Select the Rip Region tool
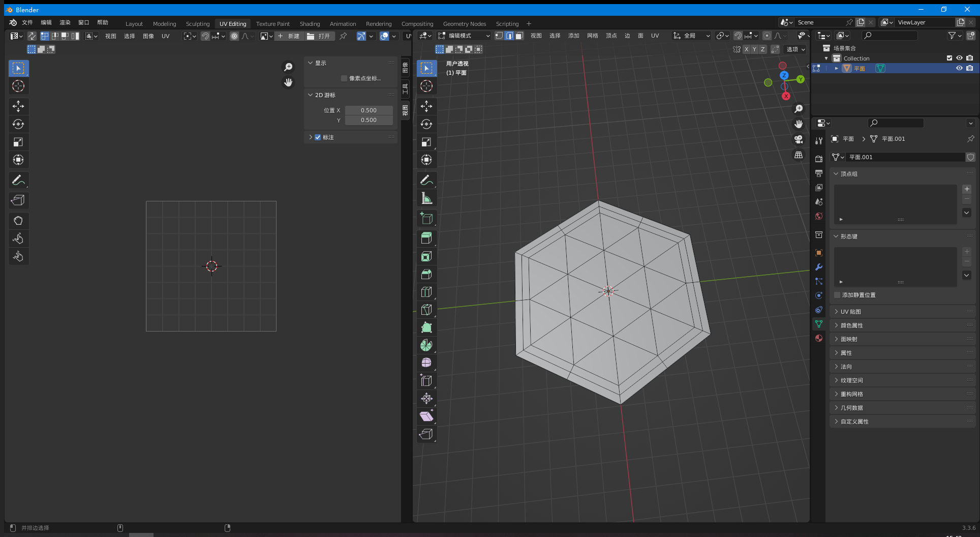The height and width of the screenshot is (537, 980). point(426,434)
